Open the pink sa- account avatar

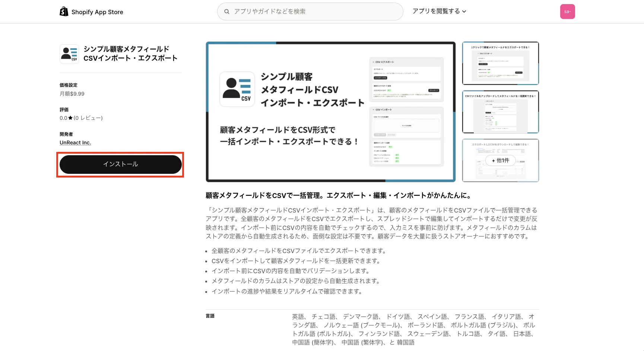pyautogui.click(x=567, y=12)
